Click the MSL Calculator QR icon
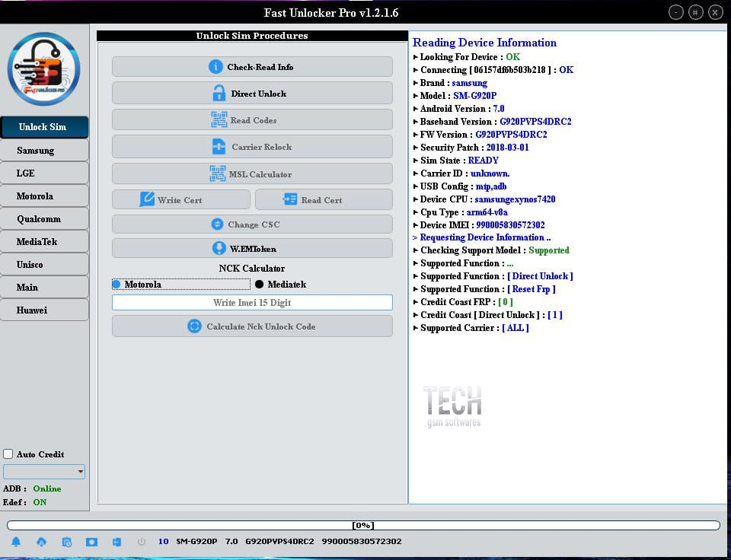This screenshot has height=560, width=731. (x=217, y=173)
